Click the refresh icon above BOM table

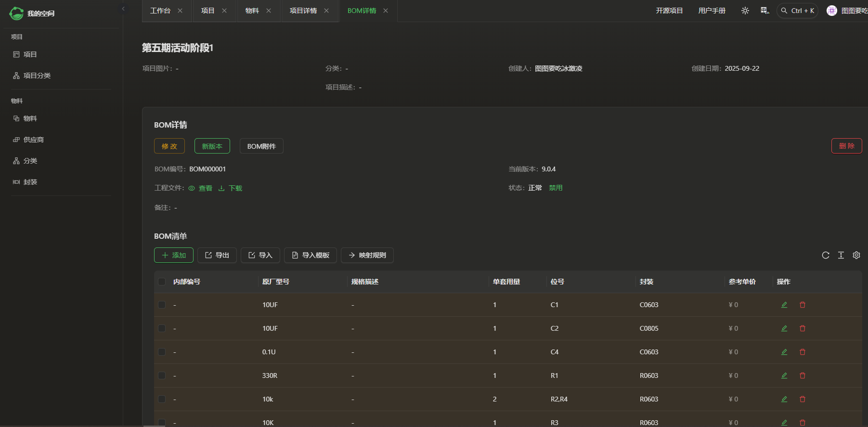coord(825,255)
